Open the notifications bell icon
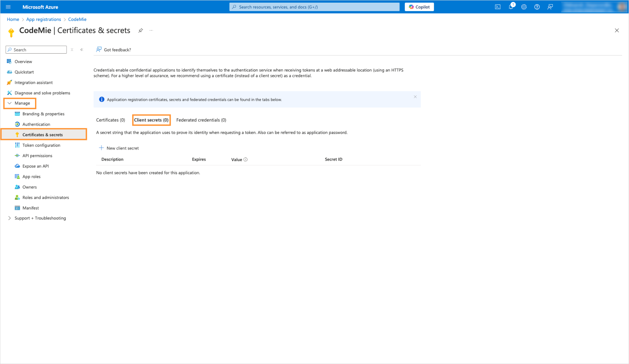Viewport: 629px width, 364px height. click(511, 7)
